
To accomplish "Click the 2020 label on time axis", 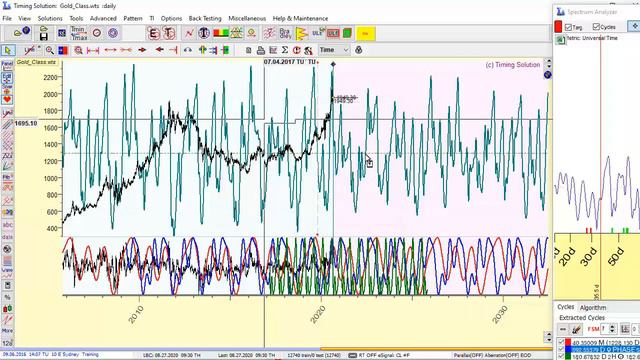I will tap(318, 315).
